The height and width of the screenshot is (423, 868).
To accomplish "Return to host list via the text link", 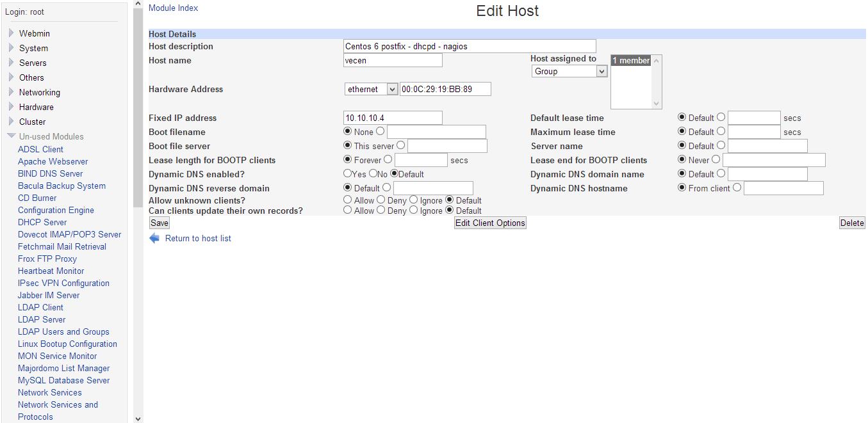I will [197, 238].
